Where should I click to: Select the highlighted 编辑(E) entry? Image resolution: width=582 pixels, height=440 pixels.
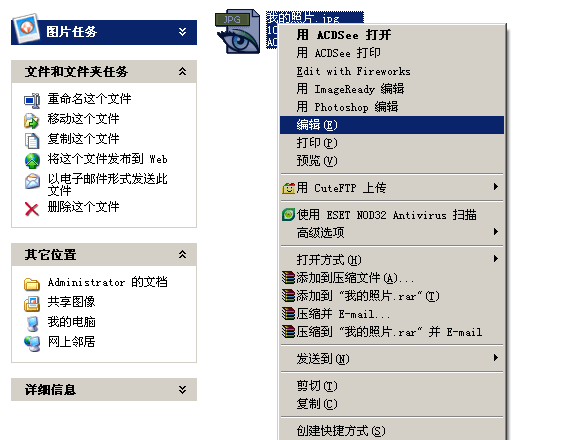[x=392, y=125]
